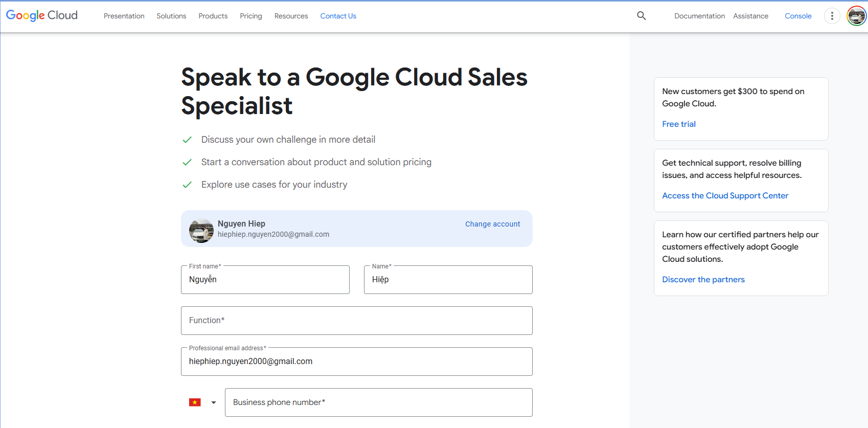Open the Resources menu
Screen dimensions: 868x428
click(x=291, y=16)
